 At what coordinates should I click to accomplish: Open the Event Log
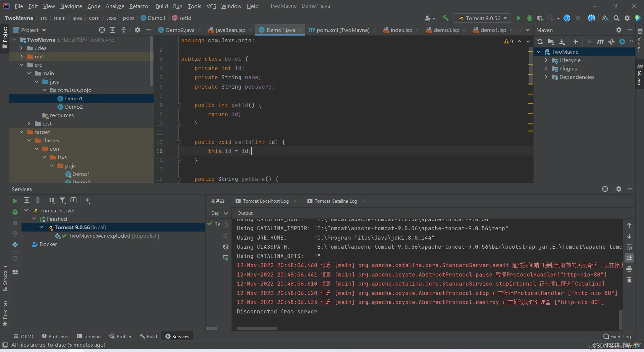(x=617, y=336)
